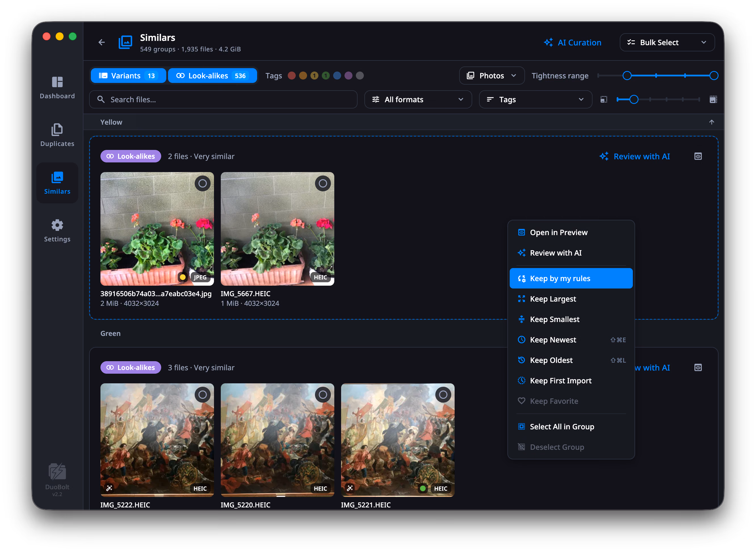Open the Tags sort dropdown
This screenshot has width=756, height=552.
click(x=535, y=100)
